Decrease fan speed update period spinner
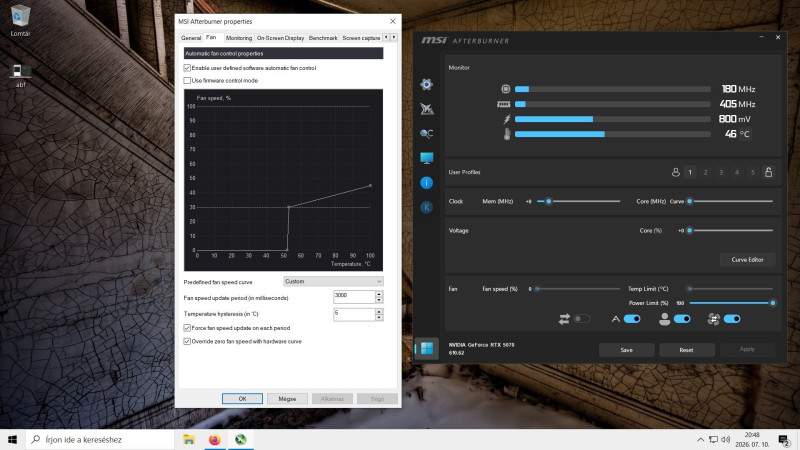The height and width of the screenshot is (450, 800). point(379,300)
